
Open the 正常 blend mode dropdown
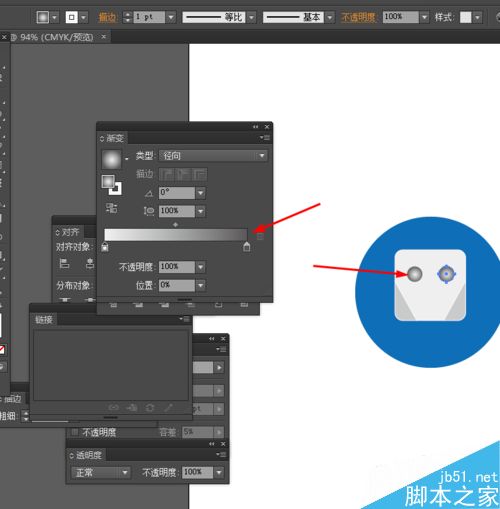coord(101,472)
